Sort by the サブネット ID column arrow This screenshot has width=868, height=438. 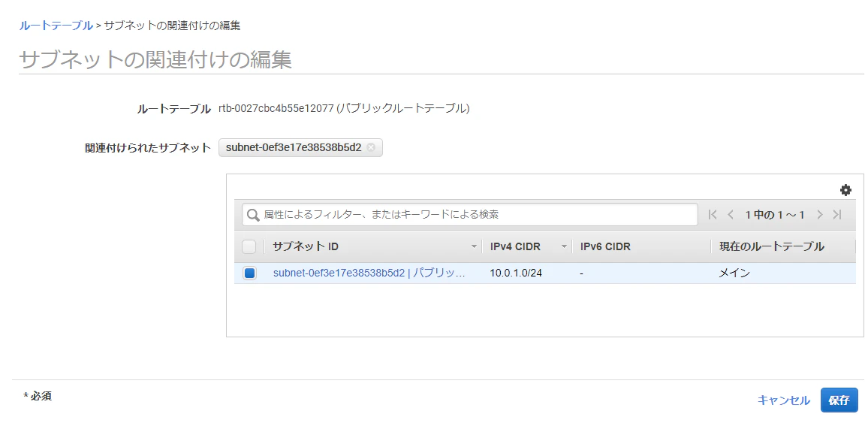tap(474, 246)
